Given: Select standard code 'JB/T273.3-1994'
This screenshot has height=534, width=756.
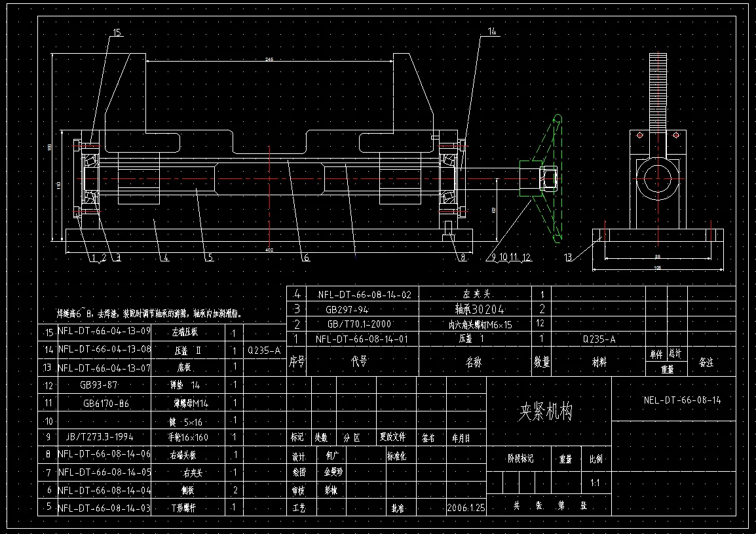Looking at the screenshot, I should (100, 437).
